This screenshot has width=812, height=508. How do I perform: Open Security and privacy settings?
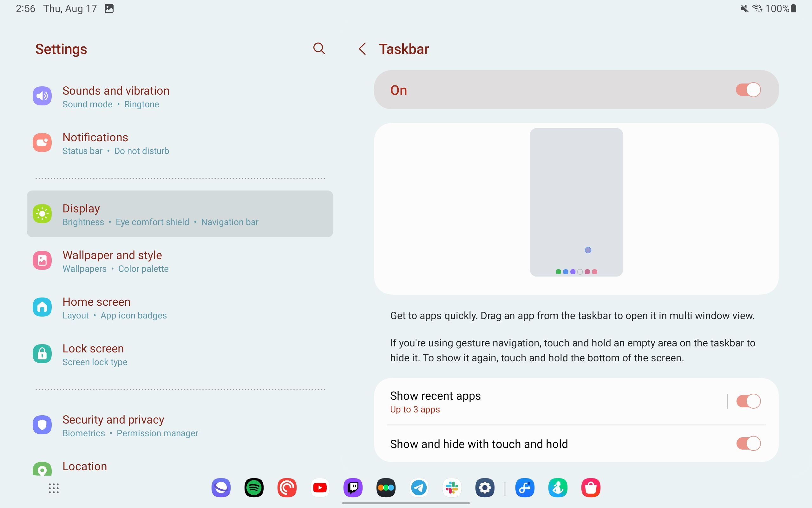click(x=180, y=425)
